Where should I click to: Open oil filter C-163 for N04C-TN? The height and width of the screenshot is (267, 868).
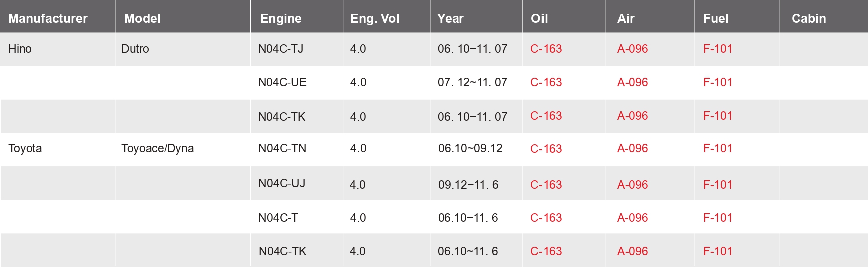tap(546, 149)
